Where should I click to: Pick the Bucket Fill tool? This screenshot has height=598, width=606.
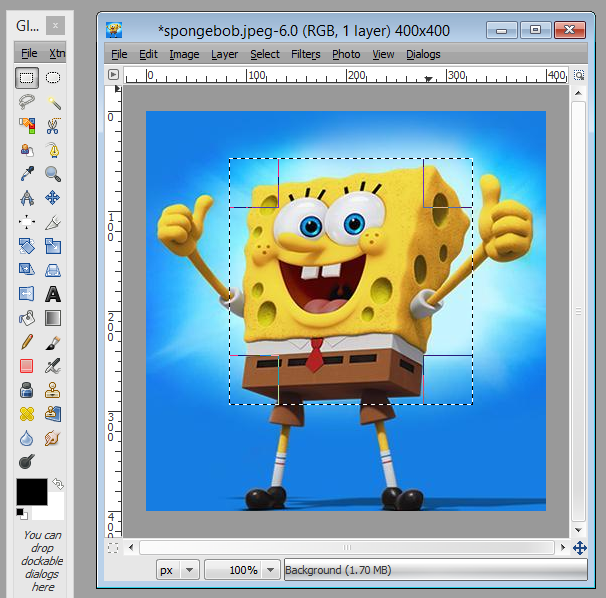click(27, 318)
